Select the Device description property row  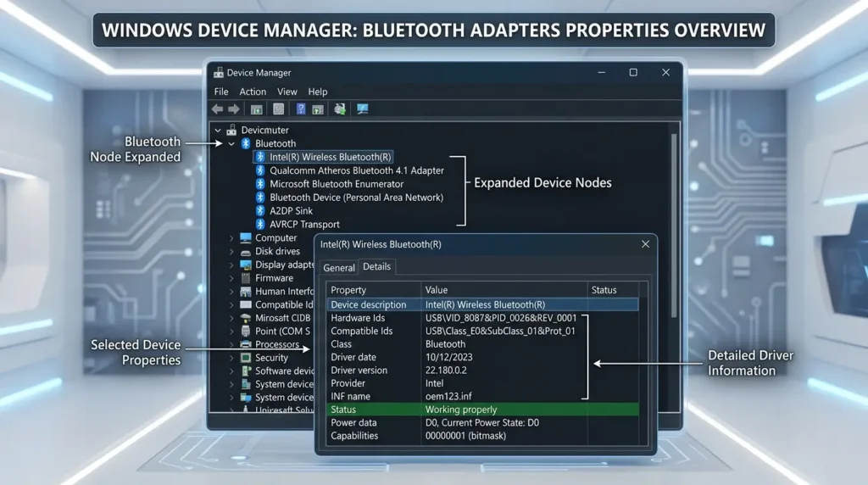482,304
